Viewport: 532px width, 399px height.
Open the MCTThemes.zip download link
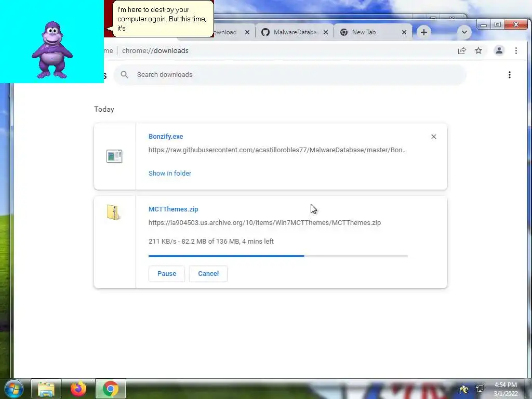coord(173,209)
